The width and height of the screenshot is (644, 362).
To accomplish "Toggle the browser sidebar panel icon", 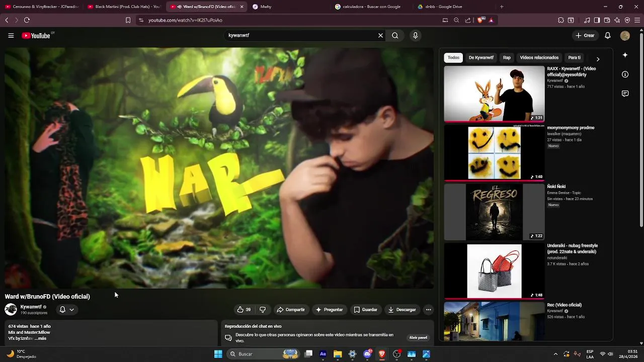I will [x=597, y=20].
